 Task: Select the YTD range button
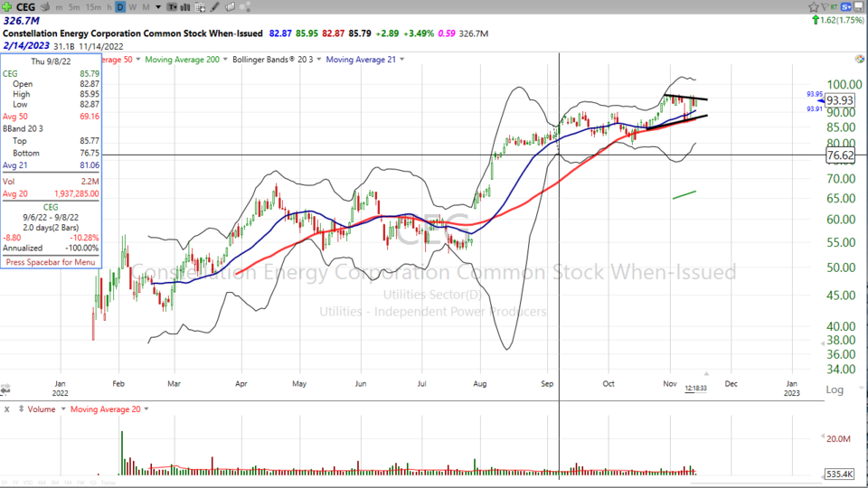tap(28, 483)
